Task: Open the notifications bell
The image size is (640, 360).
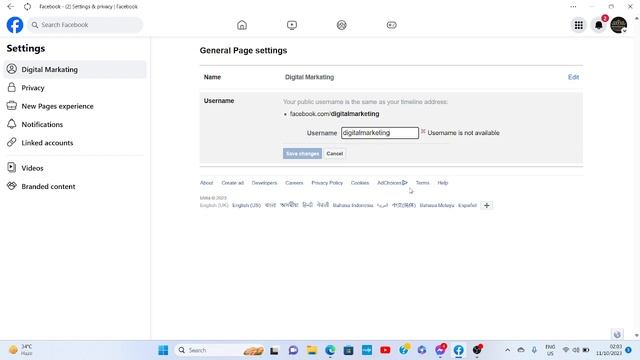Action: tap(598, 25)
